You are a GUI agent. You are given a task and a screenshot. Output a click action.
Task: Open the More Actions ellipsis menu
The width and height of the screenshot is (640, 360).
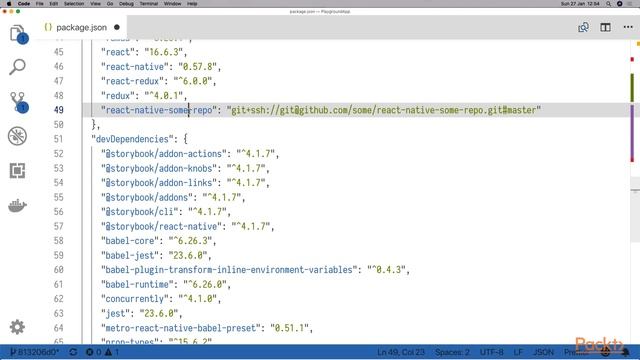tap(628, 27)
